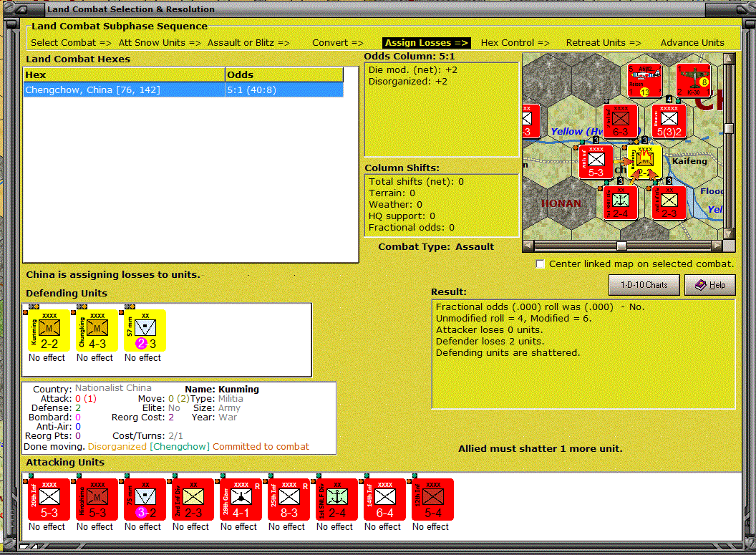This screenshot has height=555, width=756.
Task: Click the highlighted Assign Losses subphase step
Action: [x=426, y=43]
